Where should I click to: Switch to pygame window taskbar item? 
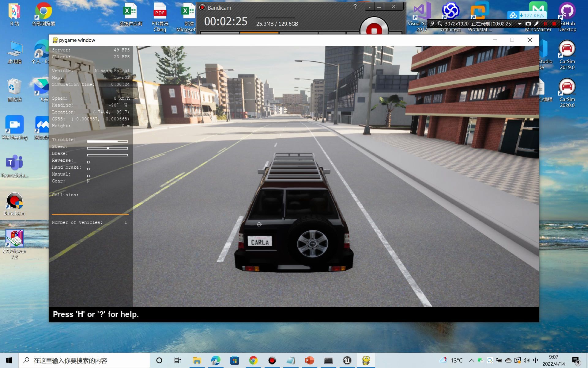[x=366, y=360]
